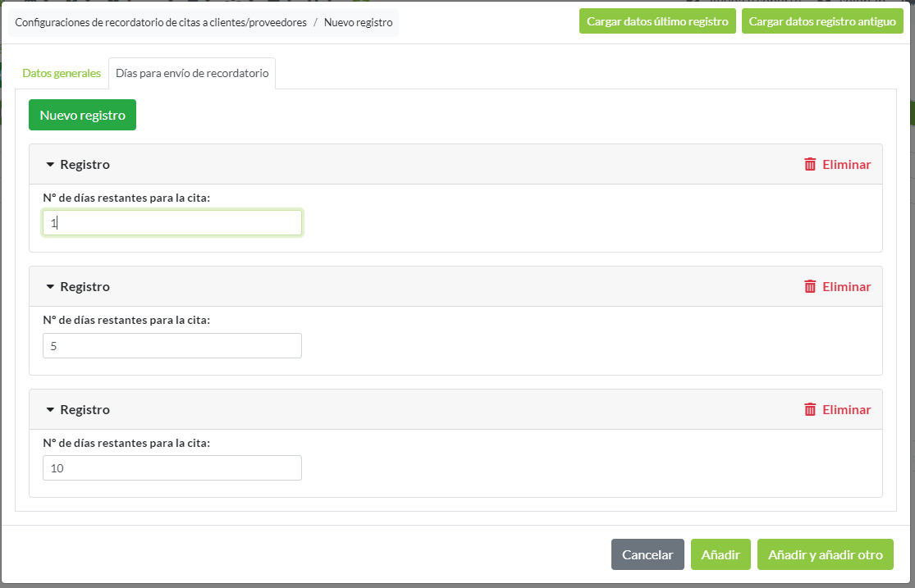Click the Añadir button

721,554
